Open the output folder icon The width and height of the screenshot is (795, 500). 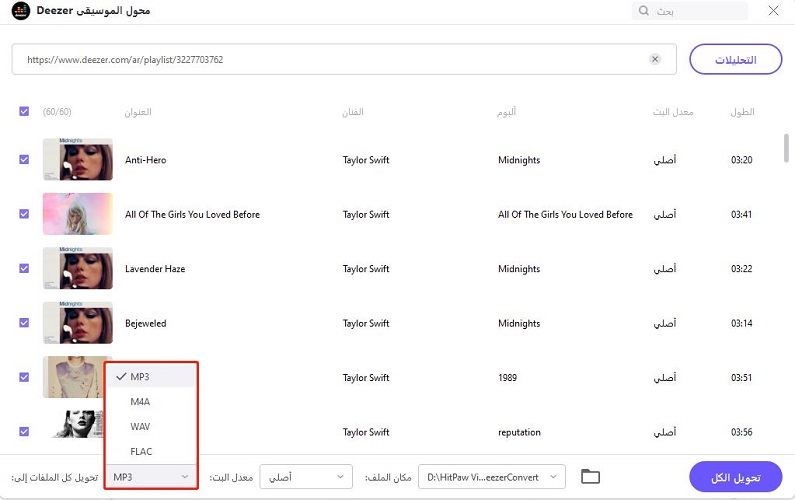click(590, 477)
